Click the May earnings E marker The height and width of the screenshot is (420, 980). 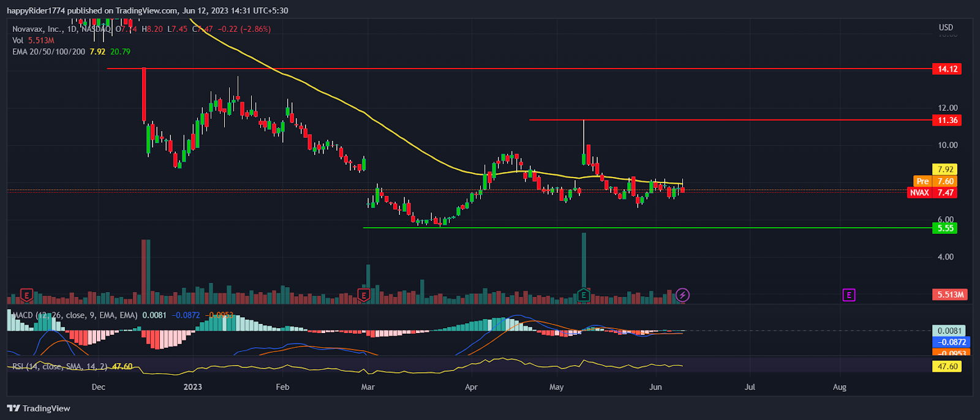584,296
